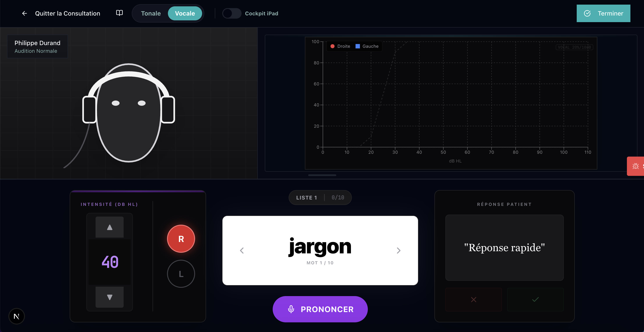
Task: Click the Terminer button
Action: 603,14
